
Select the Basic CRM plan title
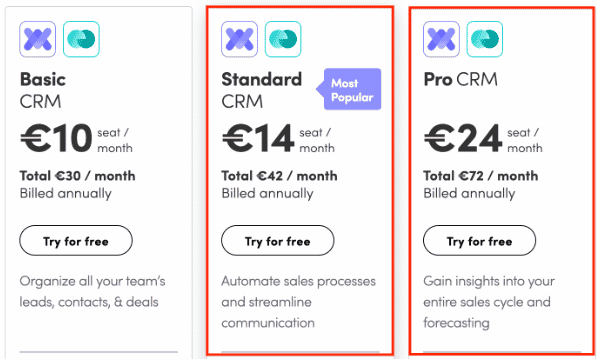43,90
